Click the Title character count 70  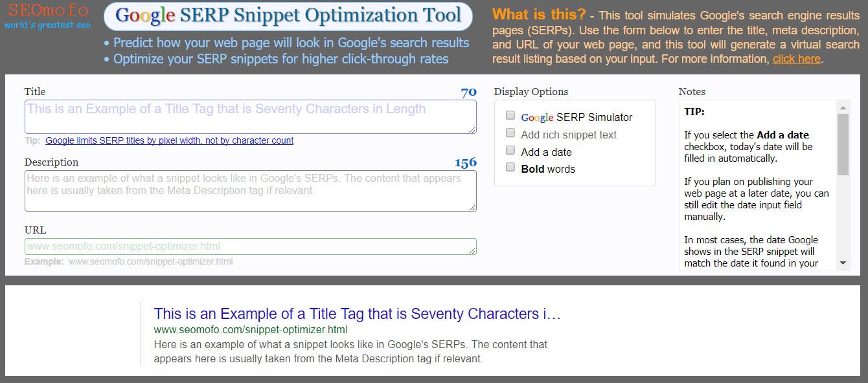[x=469, y=93]
